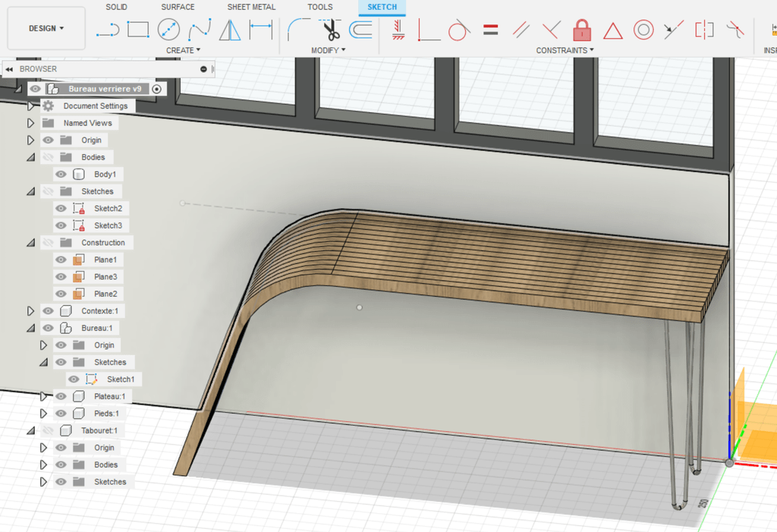
Task: Activate the Bureau verriere v9 root component
Action: (x=156, y=89)
